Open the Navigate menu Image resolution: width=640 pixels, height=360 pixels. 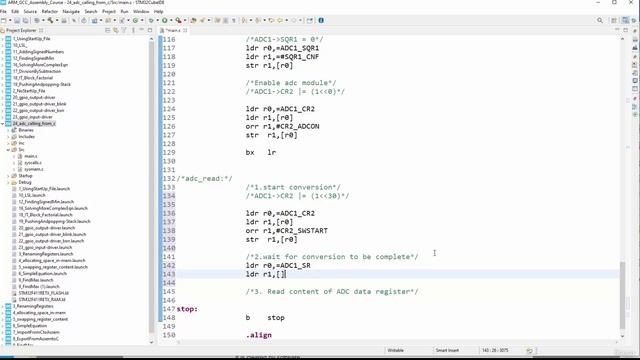(x=71, y=11)
